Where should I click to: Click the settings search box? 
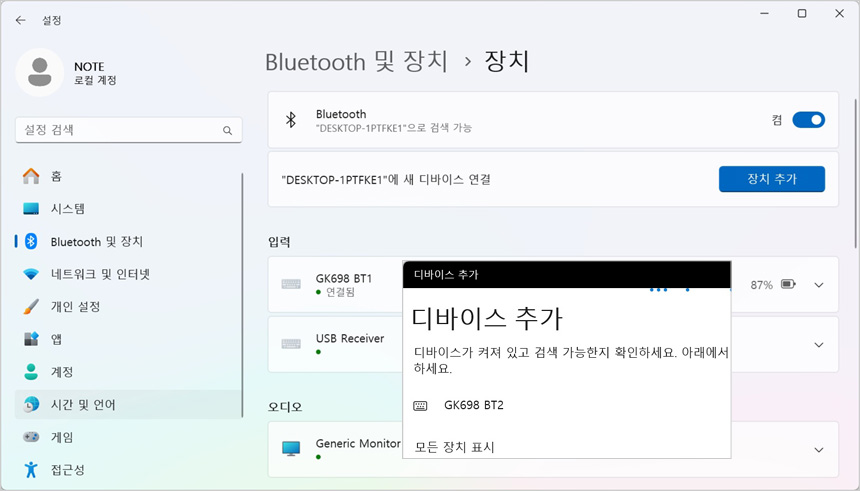click(x=118, y=130)
